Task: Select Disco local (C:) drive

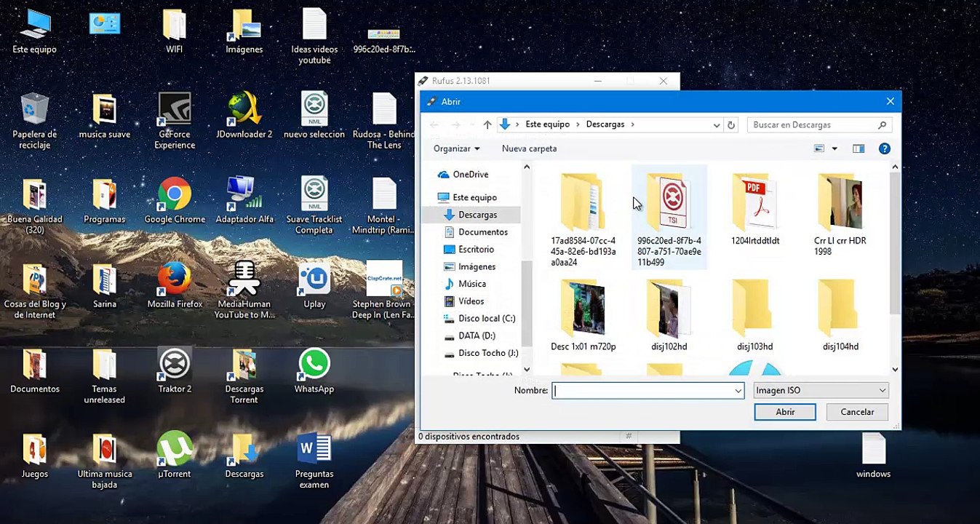Action: (487, 319)
